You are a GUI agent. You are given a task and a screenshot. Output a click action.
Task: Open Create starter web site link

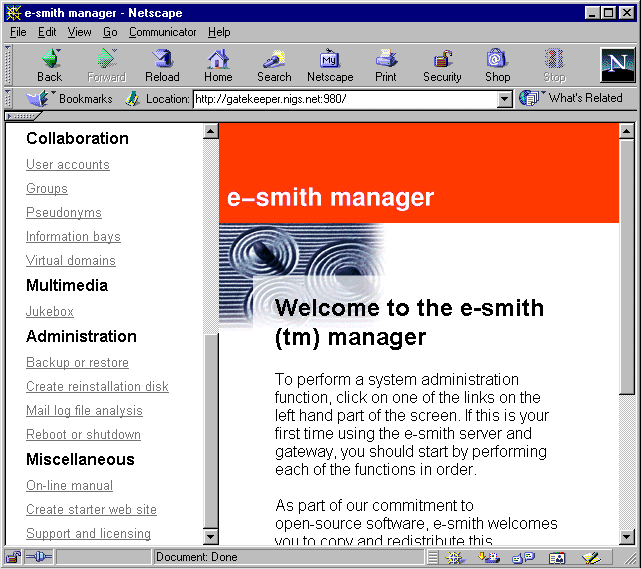(91, 510)
